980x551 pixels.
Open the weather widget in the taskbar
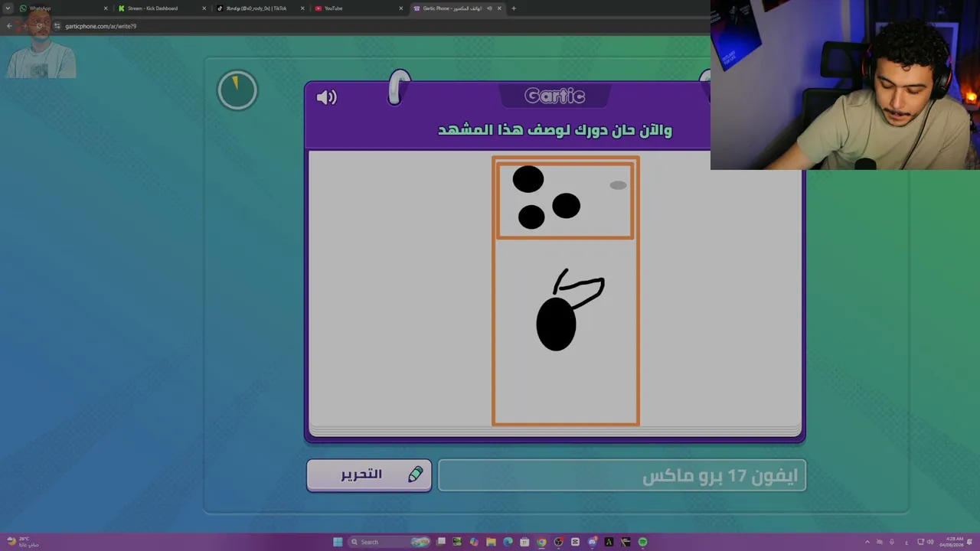point(23,542)
